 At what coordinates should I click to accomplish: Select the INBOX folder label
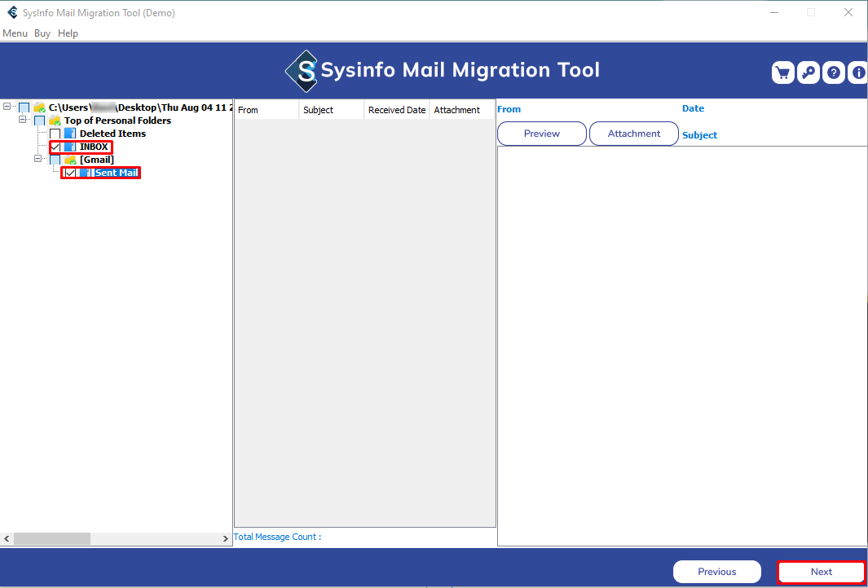94,147
